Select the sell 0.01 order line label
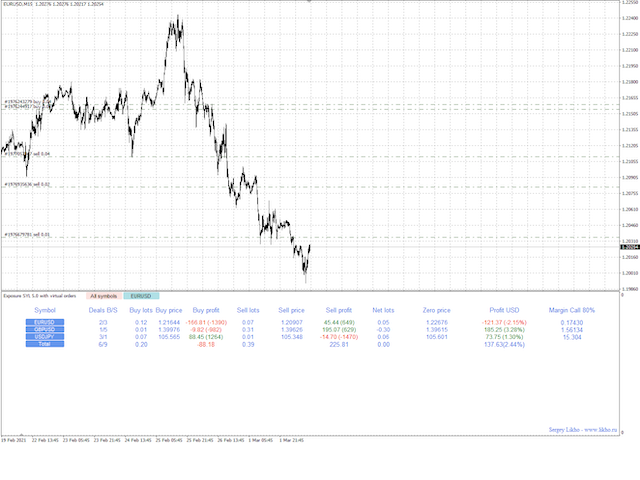 (x=27, y=235)
